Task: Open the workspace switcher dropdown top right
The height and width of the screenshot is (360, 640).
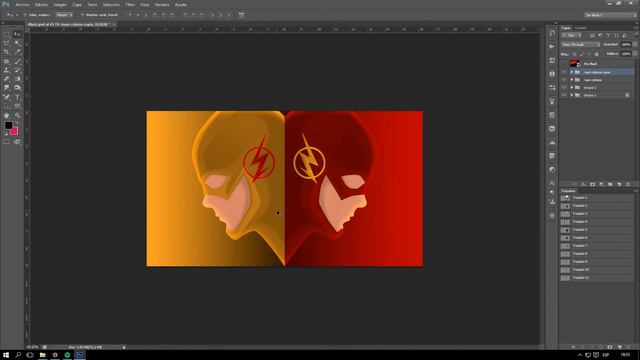Action: tap(610, 15)
